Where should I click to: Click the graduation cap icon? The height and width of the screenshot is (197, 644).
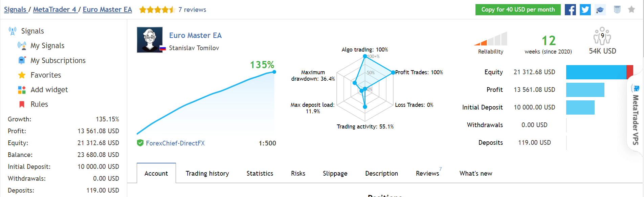[x=600, y=10]
